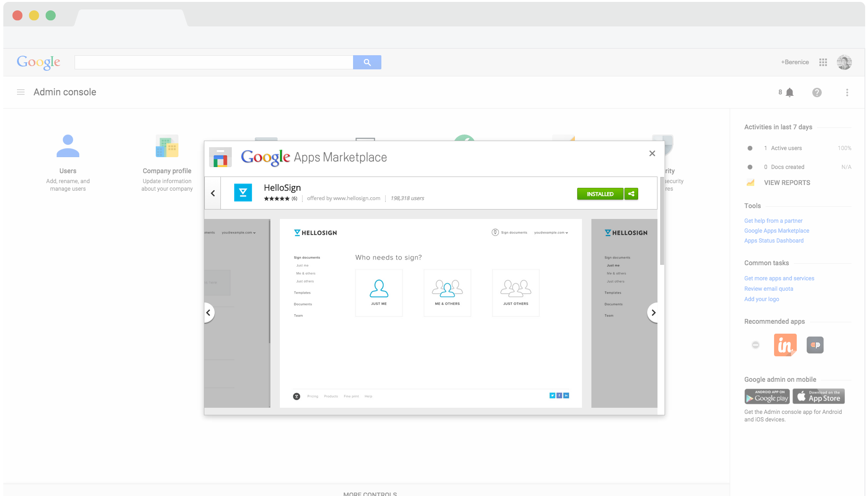Image resolution: width=868 pixels, height=496 pixels.
Task: Select Documents in HelloSign screenshot sidebar
Action: [x=303, y=304]
